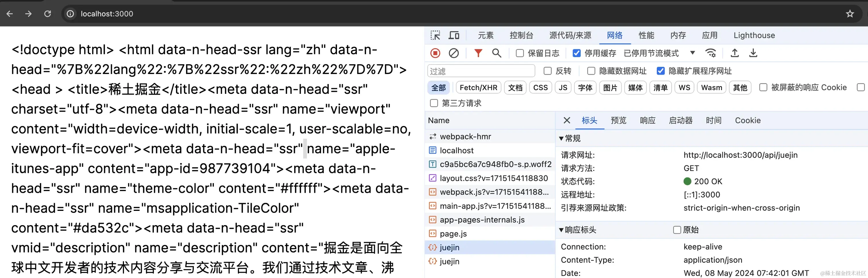Import HAR file with upload icon
Screen dimensions: 868x278
pos(735,53)
